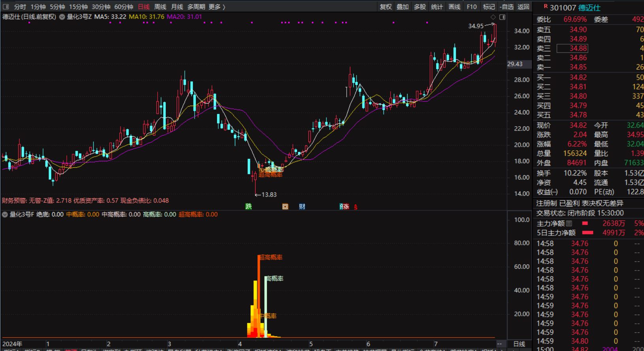The height and width of the screenshot is (351, 644).
Task: Click the 复权 button
Action: pyautogui.click(x=385, y=7)
